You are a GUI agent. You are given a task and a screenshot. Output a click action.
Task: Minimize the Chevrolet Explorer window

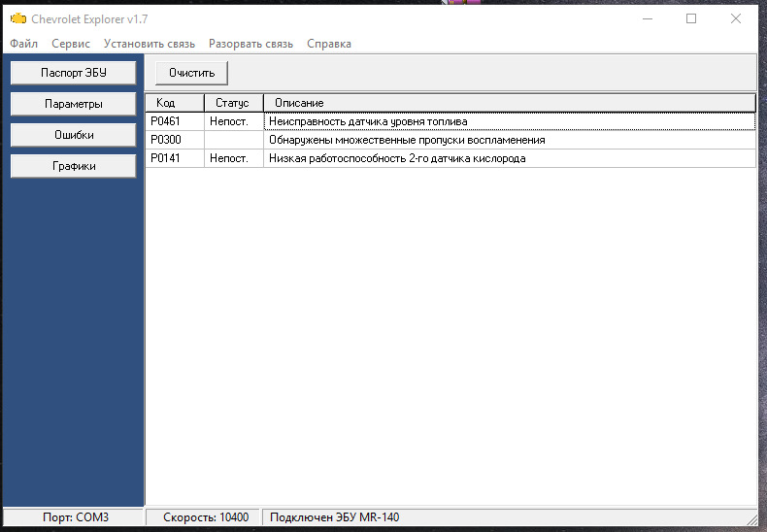point(648,19)
